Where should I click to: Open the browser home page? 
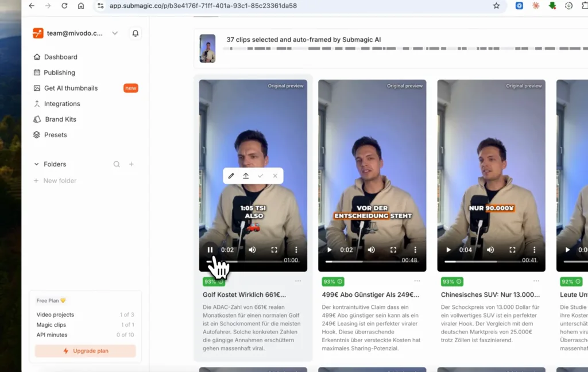click(81, 6)
